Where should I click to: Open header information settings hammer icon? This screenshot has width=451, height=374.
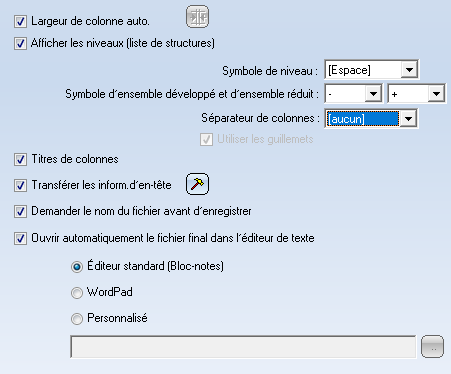tap(197, 184)
